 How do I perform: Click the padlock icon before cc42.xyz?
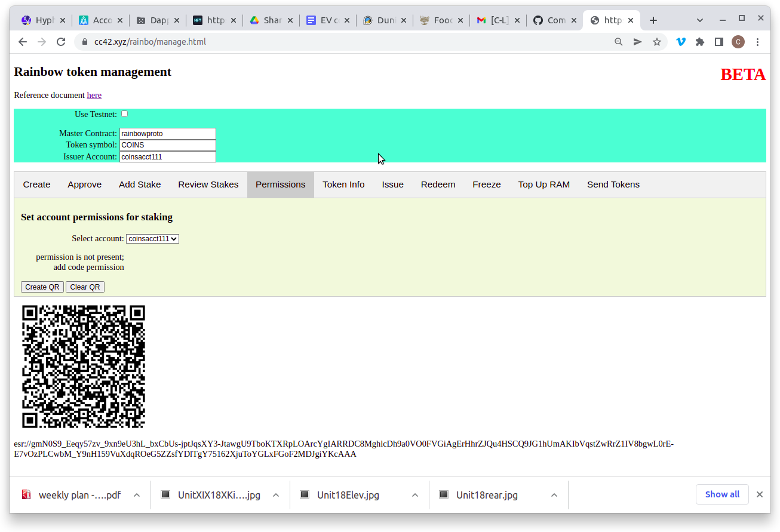(85, 42)
